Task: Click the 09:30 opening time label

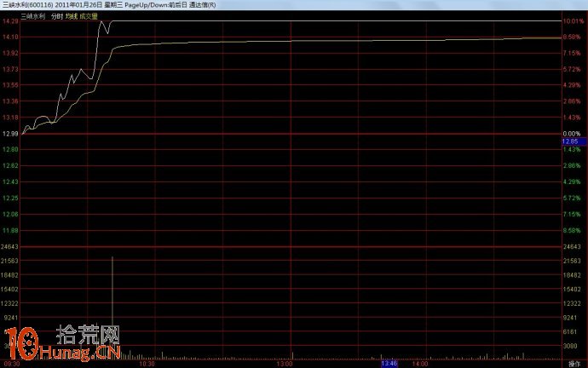Action: pos(12,364)
